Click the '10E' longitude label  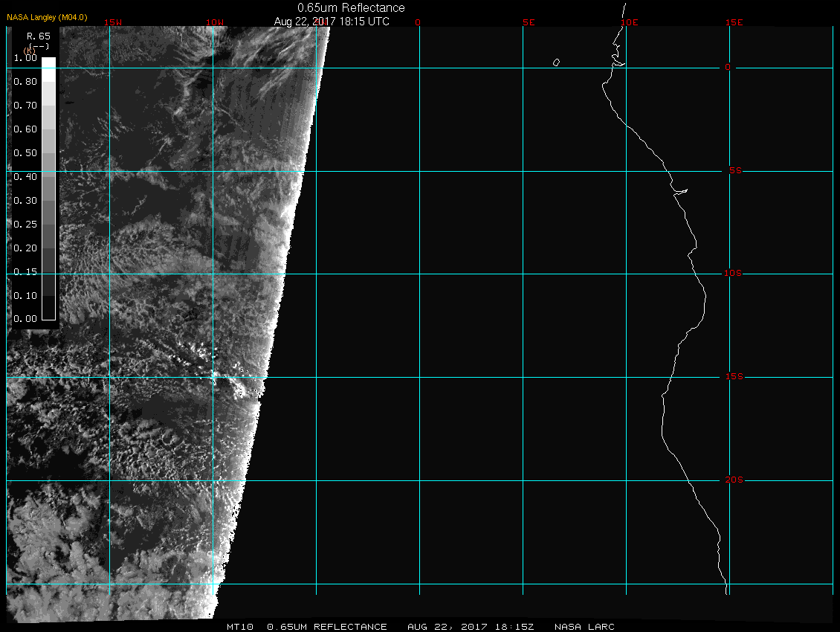tap(630, 22)
